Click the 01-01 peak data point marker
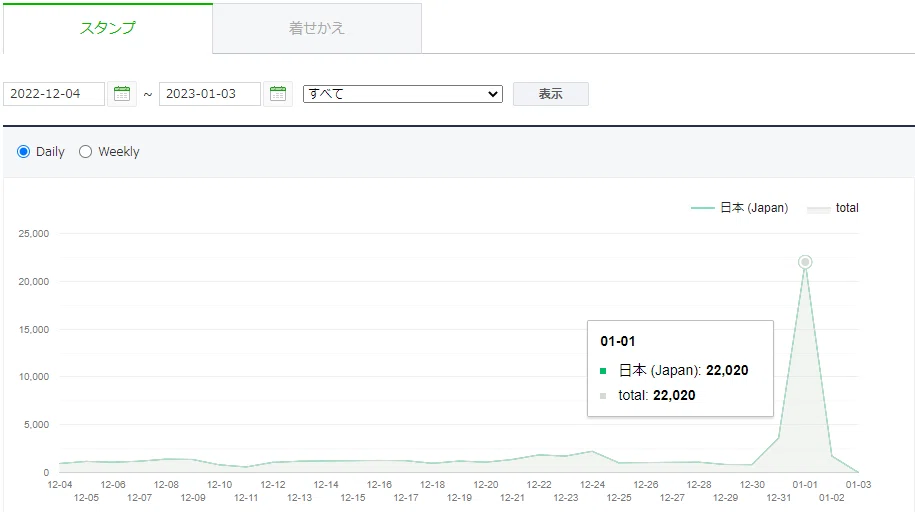This screenshot has height=512, width=915. click(805, 262)
